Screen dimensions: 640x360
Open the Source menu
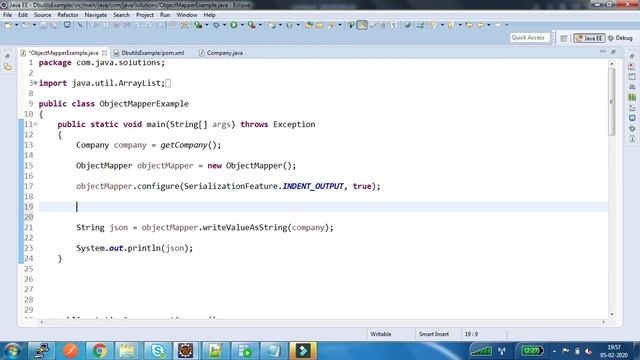pyautogui.click(x=42, y=15)
